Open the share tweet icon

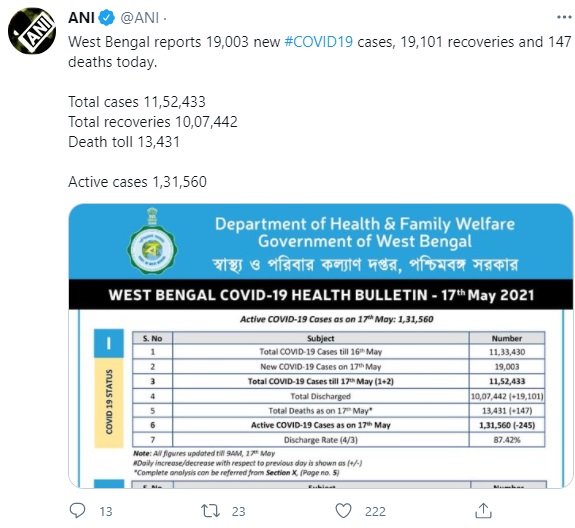(x=483, y=511)
